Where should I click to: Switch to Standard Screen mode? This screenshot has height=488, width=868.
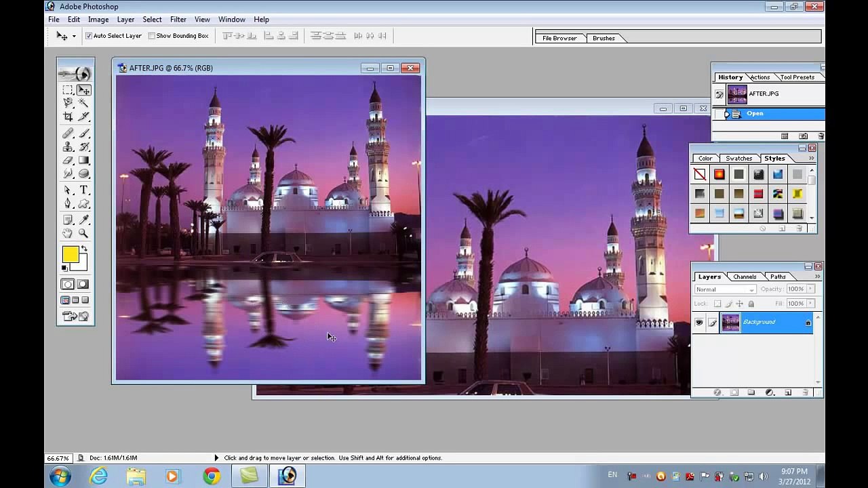click(x=66, y=300)
